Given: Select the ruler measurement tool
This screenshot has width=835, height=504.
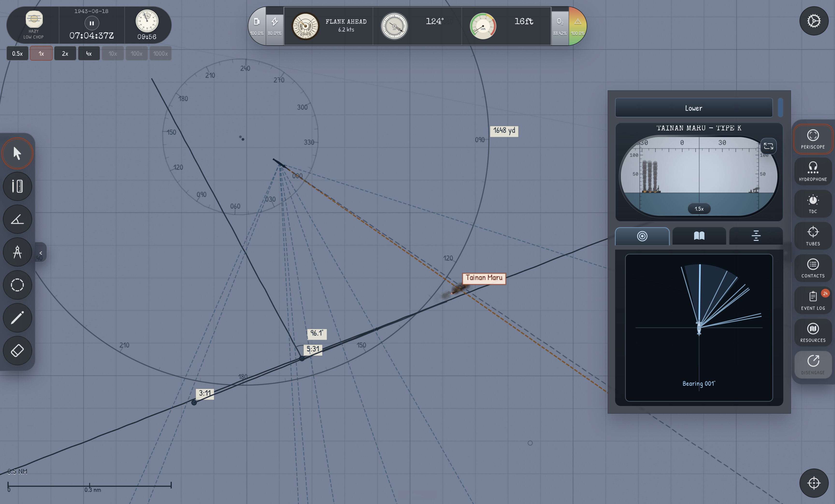Looking at the screenshot, I should (x=17, y=186).
